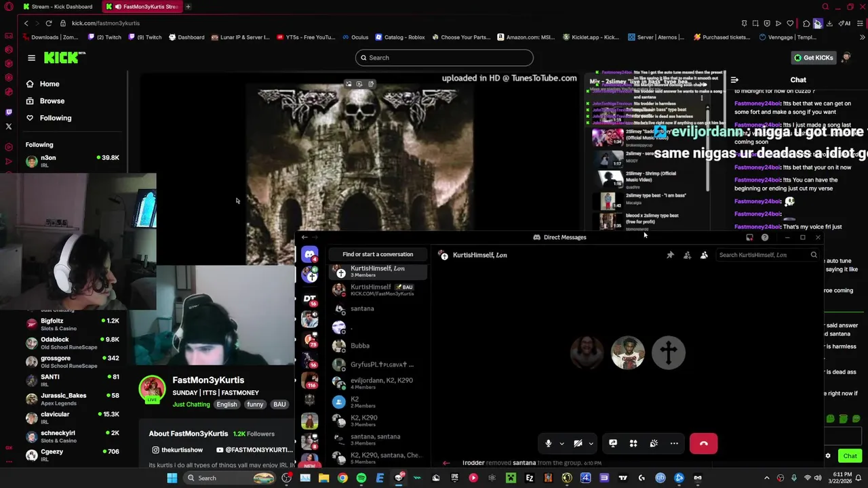Open K2 2 Members group
Viewport: 868px width, 488px height.
click(378, 402)
